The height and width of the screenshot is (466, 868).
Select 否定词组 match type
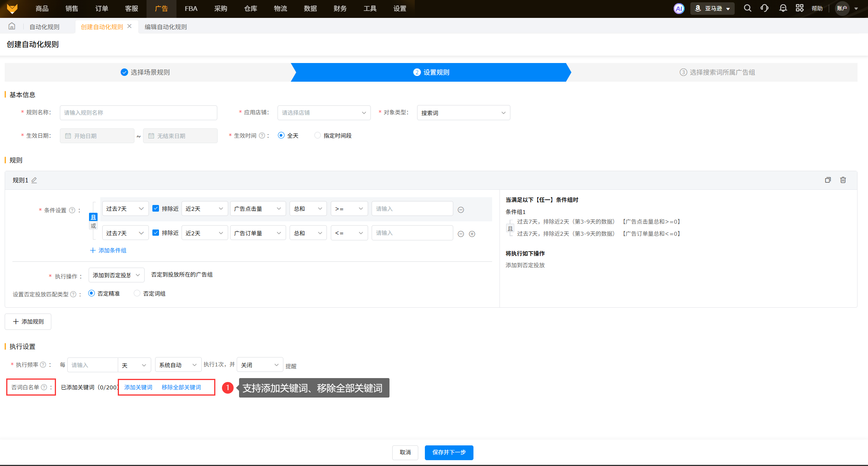[137, 293]
